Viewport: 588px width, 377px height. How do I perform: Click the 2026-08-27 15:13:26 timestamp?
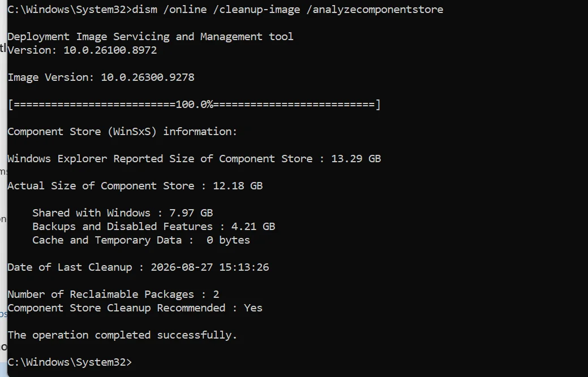209,267
